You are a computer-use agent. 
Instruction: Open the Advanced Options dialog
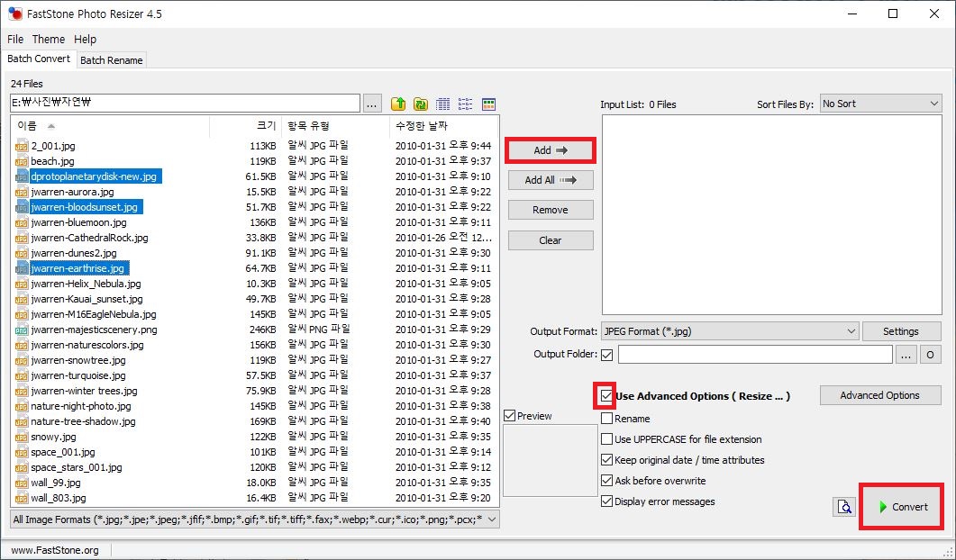tap(879, 395)
